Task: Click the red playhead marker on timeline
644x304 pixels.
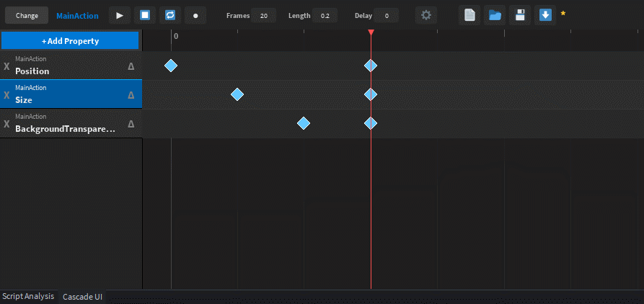Action: 371,33
